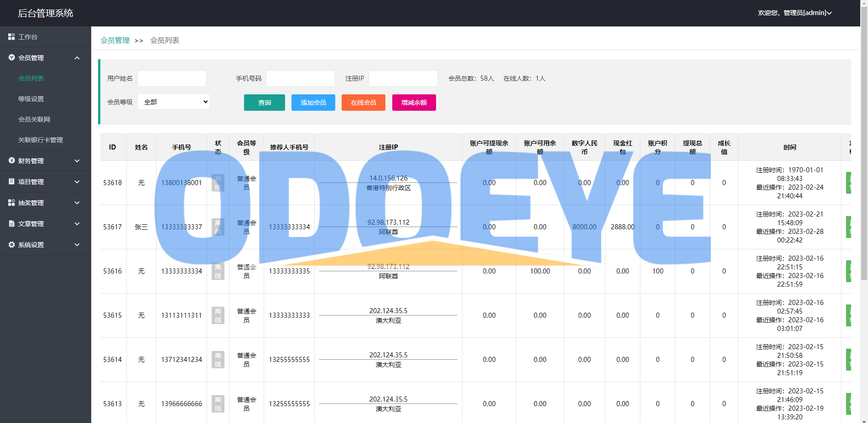Click the 工作台 dashboard icon
868x423 pixels.
coord(11,36)
